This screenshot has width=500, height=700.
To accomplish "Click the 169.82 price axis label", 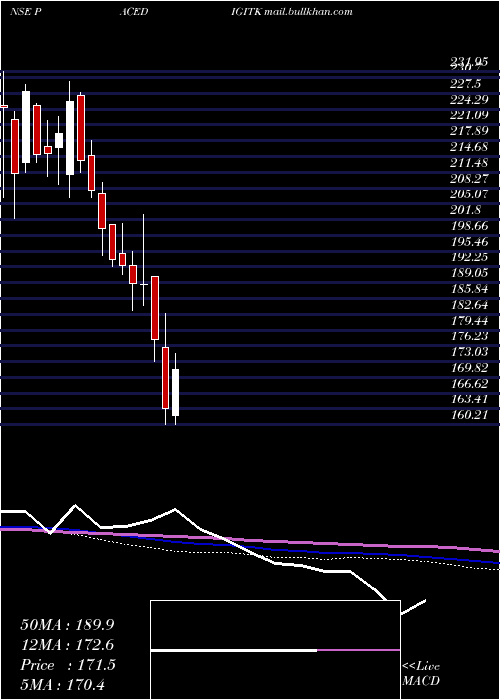I will [x=469, y=367].
